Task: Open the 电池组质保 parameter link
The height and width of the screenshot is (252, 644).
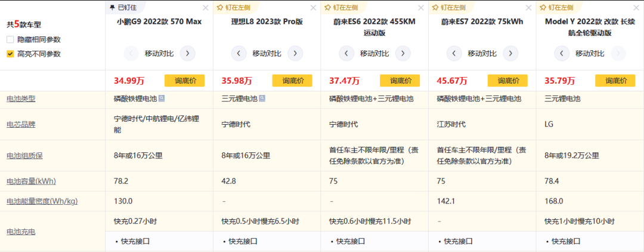Action: click(24, 155)
